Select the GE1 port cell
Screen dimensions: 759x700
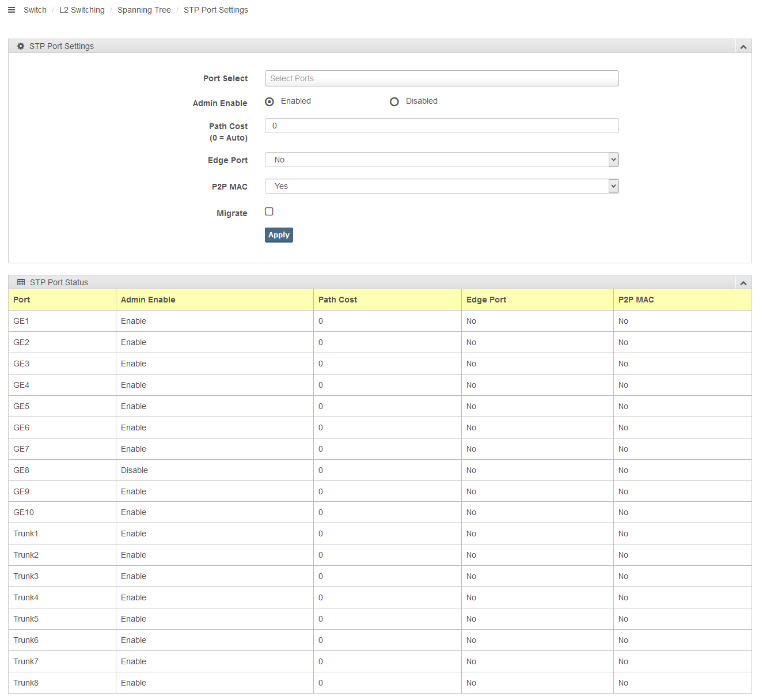click(62, 321)
